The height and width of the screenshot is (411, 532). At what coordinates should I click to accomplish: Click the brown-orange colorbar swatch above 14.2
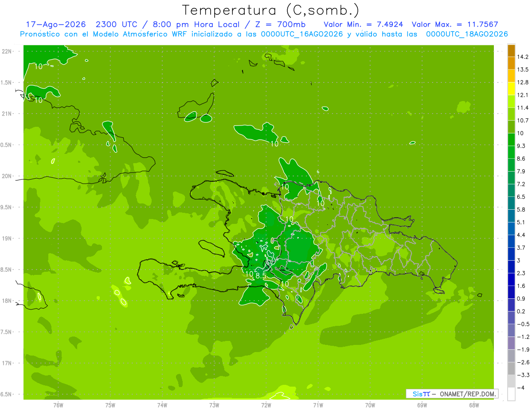coord(511,51)
